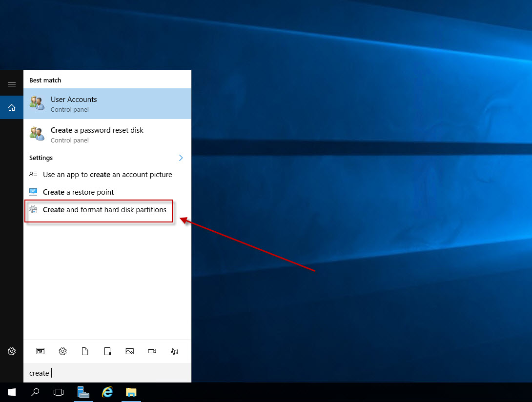Click the search box containing 'create'

107,373
